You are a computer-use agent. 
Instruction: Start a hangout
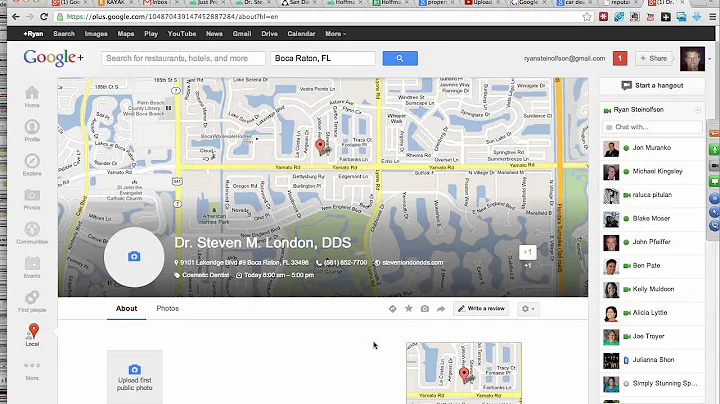pyautogui.click(x=652, y=85)
